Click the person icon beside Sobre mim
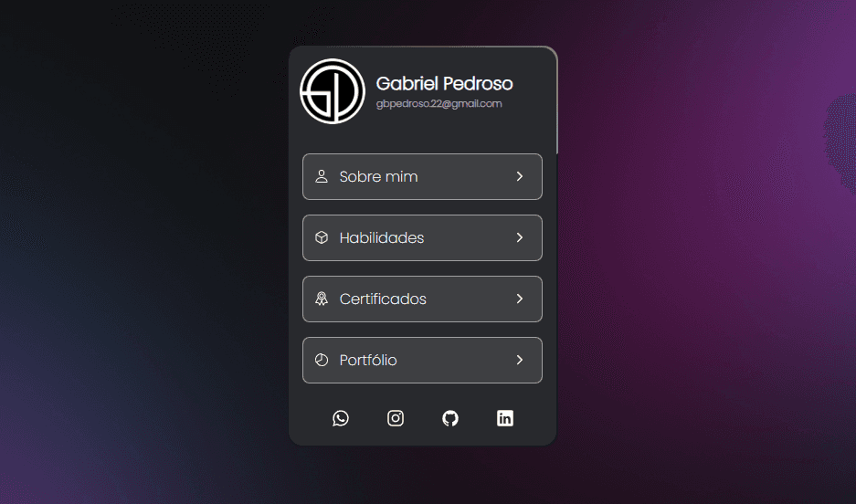The image size is (856, 504). [322, 176]
